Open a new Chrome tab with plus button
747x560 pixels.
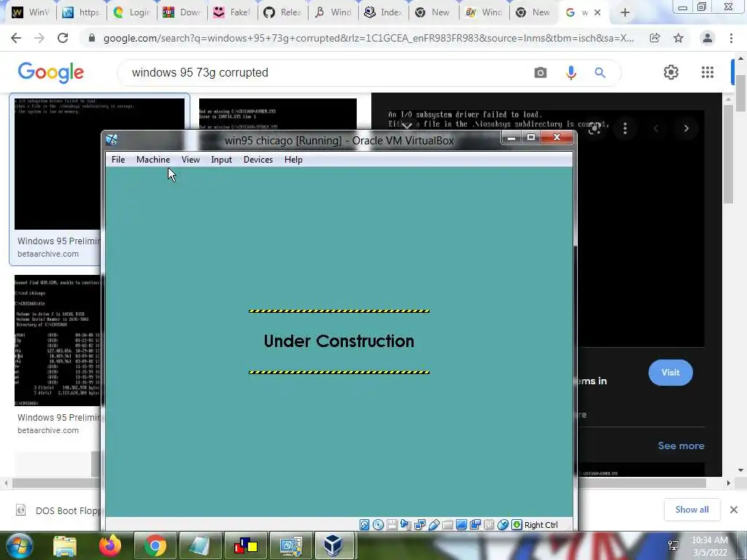(x=625, y=13)
